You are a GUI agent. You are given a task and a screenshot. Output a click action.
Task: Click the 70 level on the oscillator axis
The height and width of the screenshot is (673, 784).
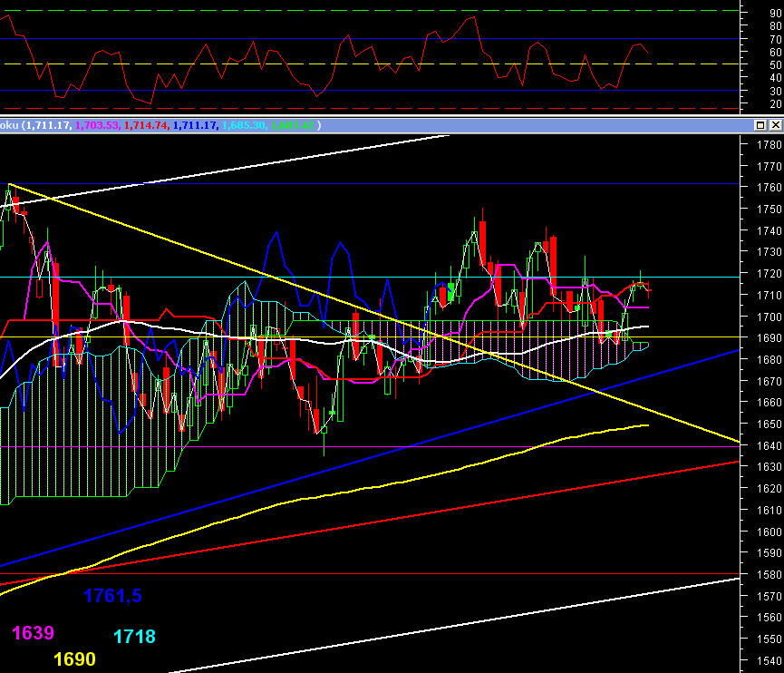pos(776,39)
